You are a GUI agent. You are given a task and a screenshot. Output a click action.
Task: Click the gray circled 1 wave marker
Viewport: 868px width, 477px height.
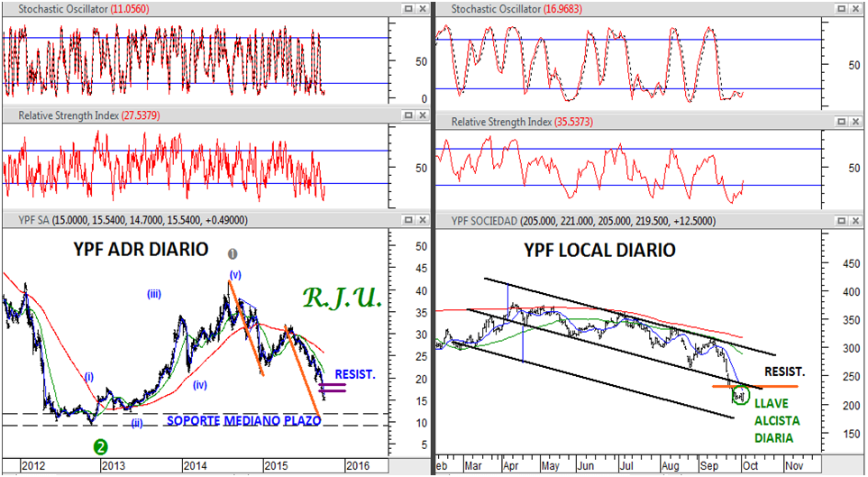(233, 253)
